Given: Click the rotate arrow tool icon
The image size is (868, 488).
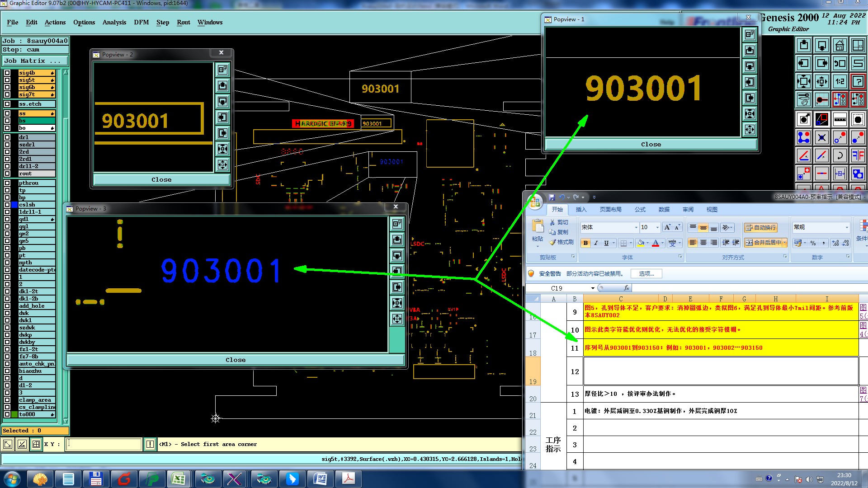Looking at the screenshot, I should pos(840,155).
